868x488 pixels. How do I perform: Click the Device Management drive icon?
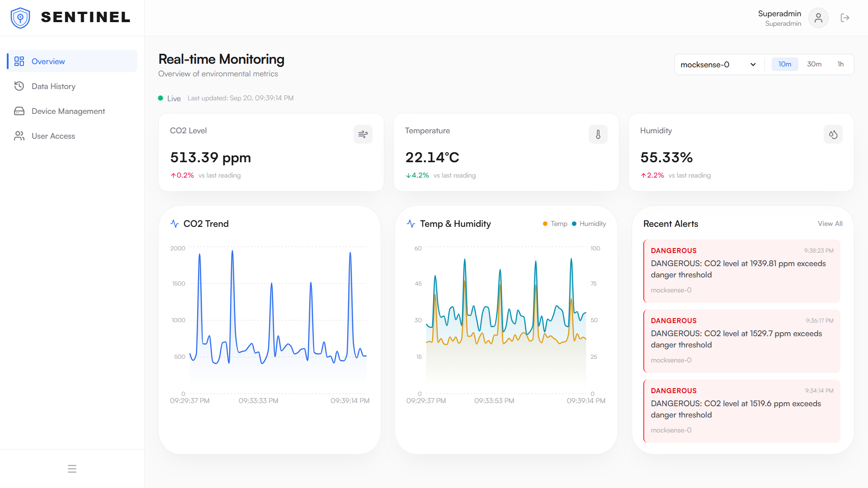[x=19, y=111]
